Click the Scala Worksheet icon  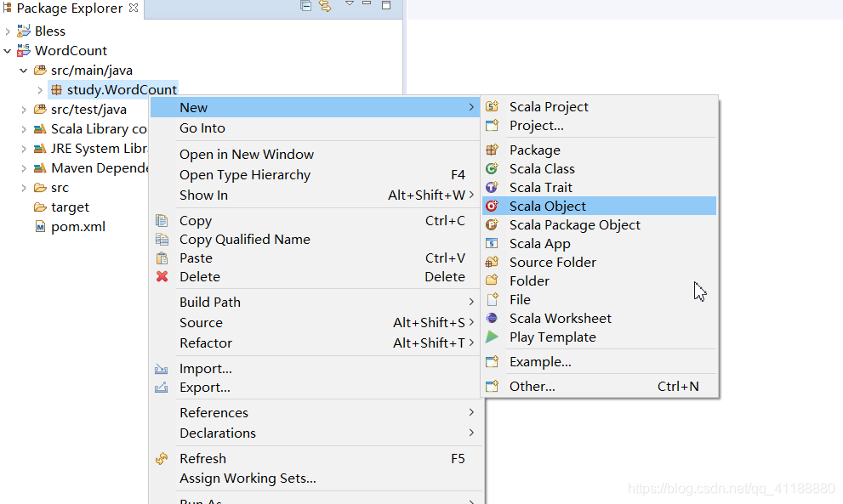492,318
